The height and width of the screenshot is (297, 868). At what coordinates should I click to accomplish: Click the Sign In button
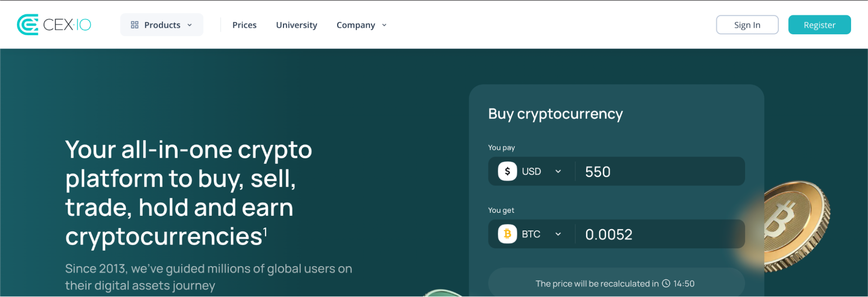click(x=747, y=25)
